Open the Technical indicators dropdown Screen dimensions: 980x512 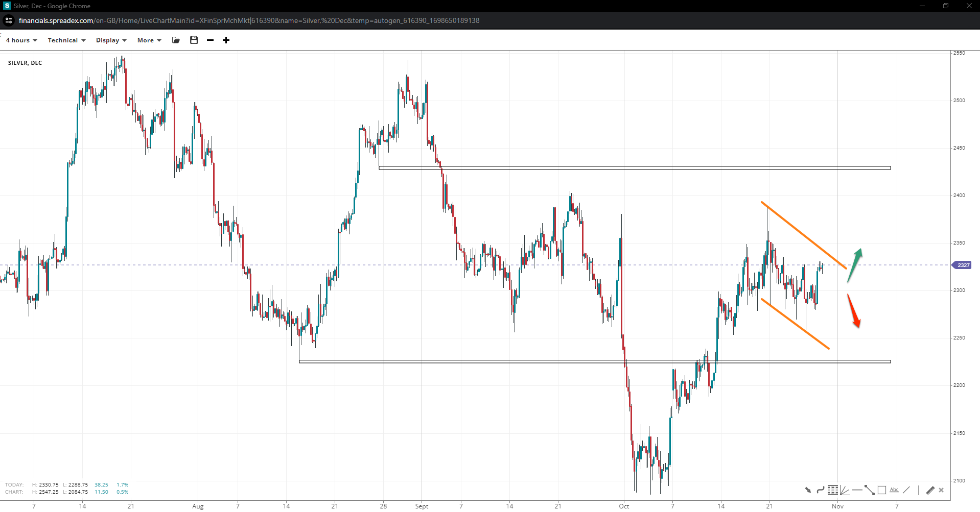(66, 40)
